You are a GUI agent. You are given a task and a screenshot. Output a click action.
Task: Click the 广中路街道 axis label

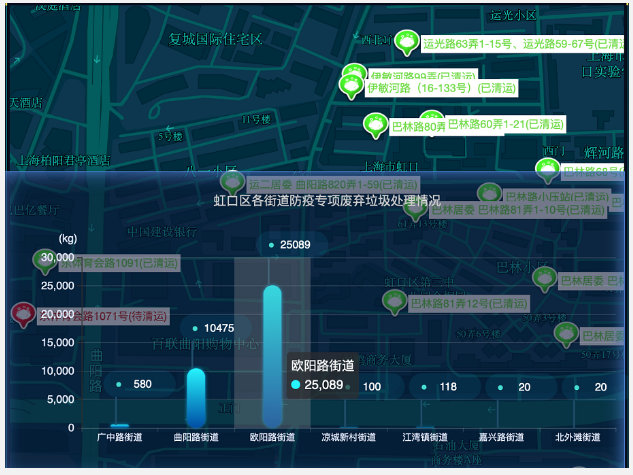click(x=119, y=437)
